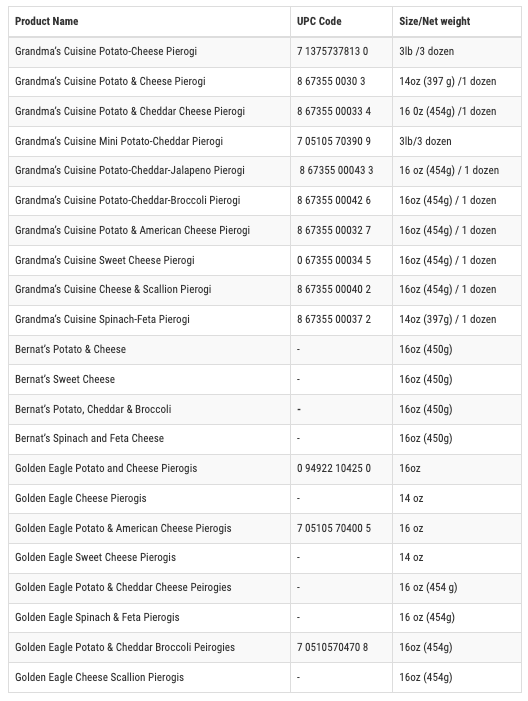528x701 pixels.
Task: Click the UPC Code column header
Action: tap(319, 21)
